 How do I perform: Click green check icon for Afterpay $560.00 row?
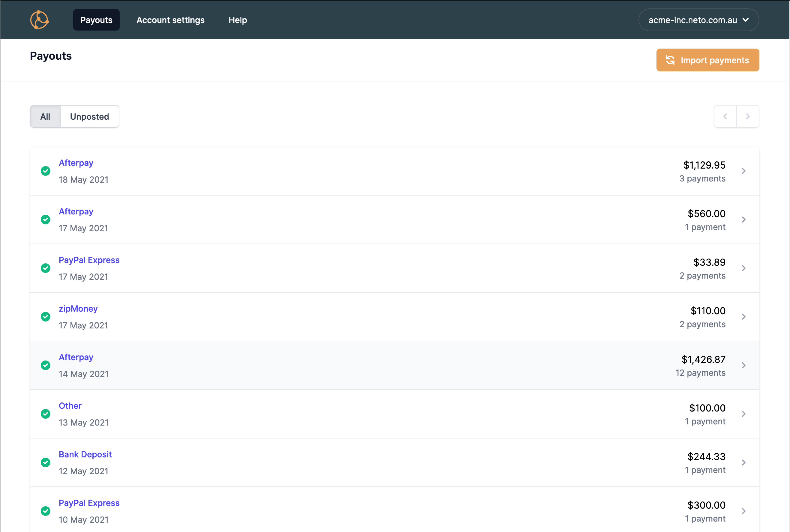pos(45,219)
